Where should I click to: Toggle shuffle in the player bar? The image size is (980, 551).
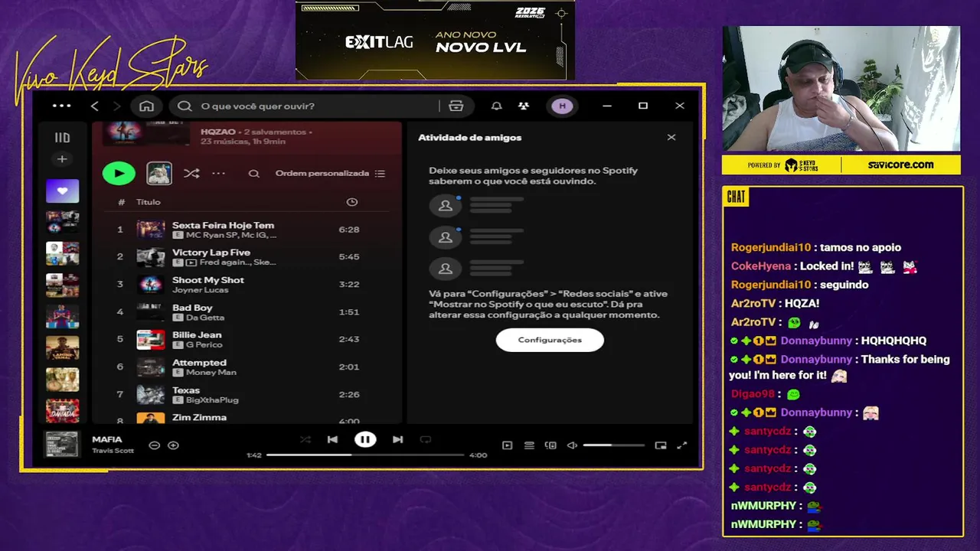305,439
